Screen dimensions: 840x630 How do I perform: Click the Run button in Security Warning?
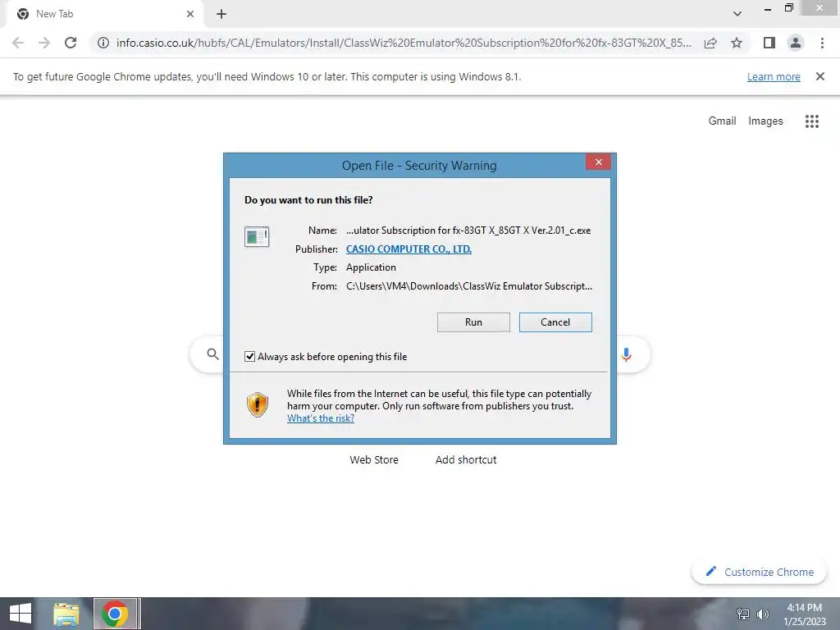(x=473, y=322)
